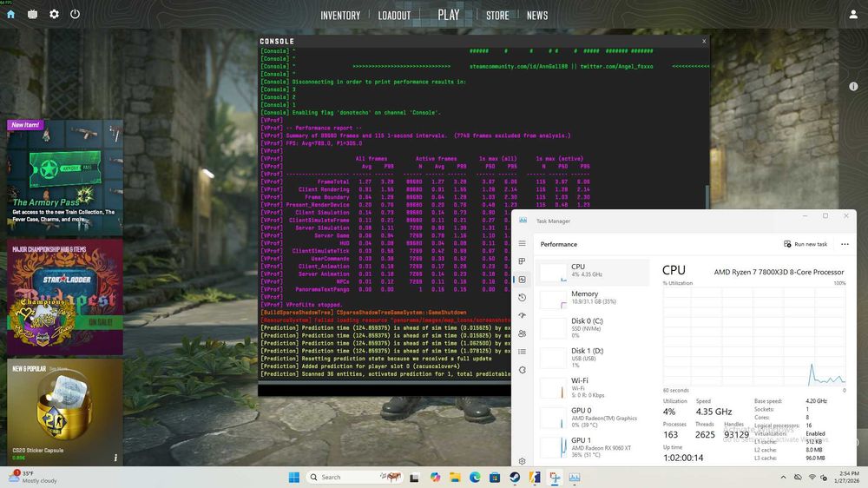The width and height of the screenshot is (868, 488).
Task: Select Disk 1 (D:) performance entry
Action: tap(592, 358)
